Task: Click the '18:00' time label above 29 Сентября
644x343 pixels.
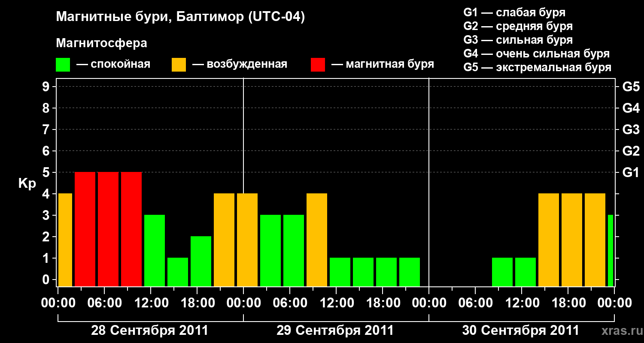Action: point(383,303)
